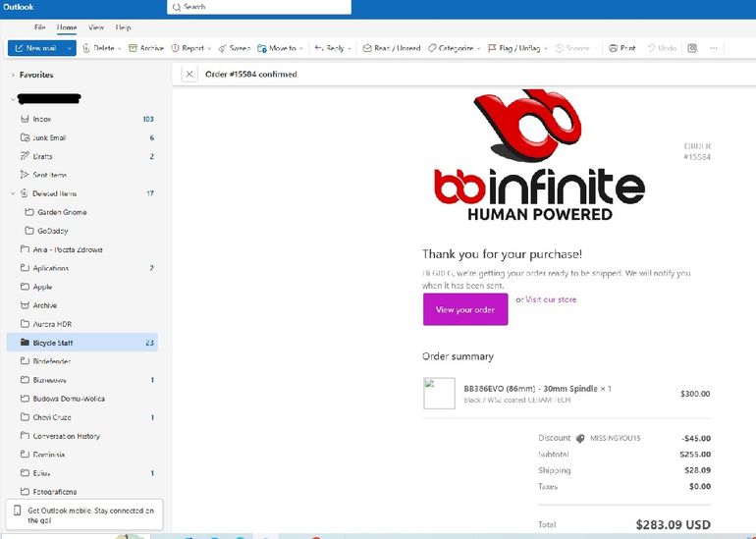Screen dimensions: 756x539
Task: Expand the Report dropdown arrow
Action: pos(209,48)
